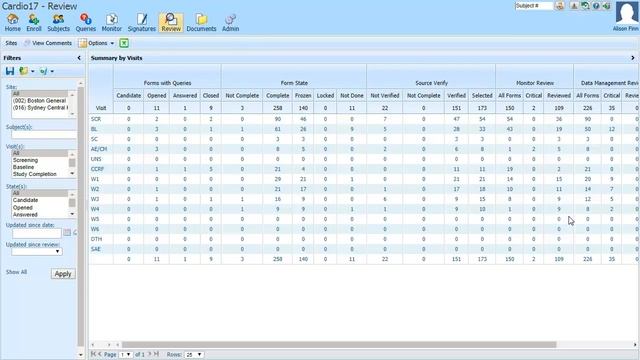
Task: Save filter using the blue disk icon
Action: pos(10,71)
